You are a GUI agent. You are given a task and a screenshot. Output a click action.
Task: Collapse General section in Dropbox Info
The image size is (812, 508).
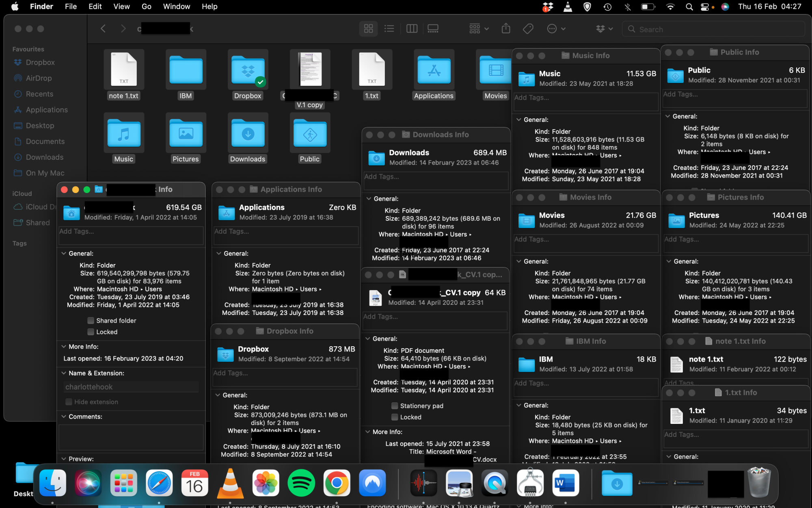(218, 395)
